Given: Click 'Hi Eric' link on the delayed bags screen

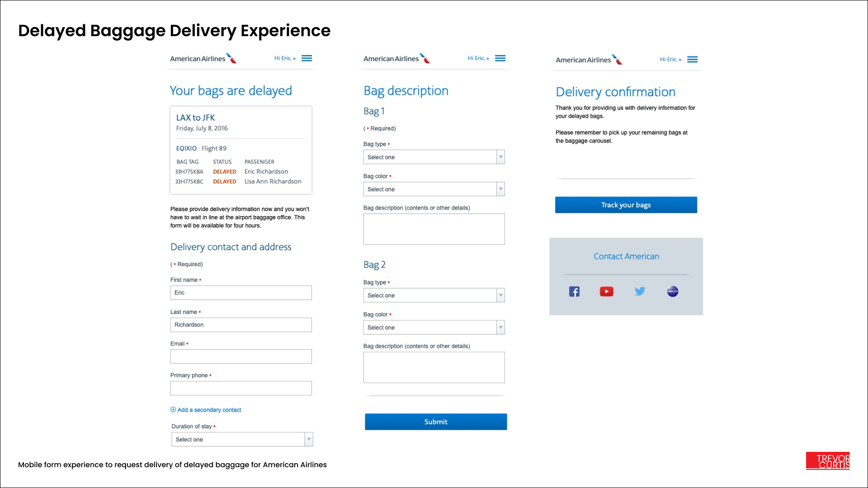Looking at the screenshot, I should pos(284,58).
